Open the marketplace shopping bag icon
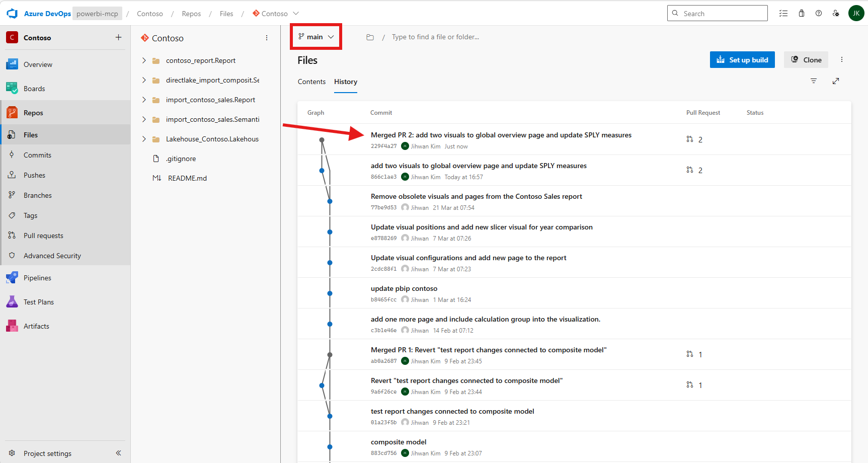This screenshot has width=868, height=463. [802, 14]
